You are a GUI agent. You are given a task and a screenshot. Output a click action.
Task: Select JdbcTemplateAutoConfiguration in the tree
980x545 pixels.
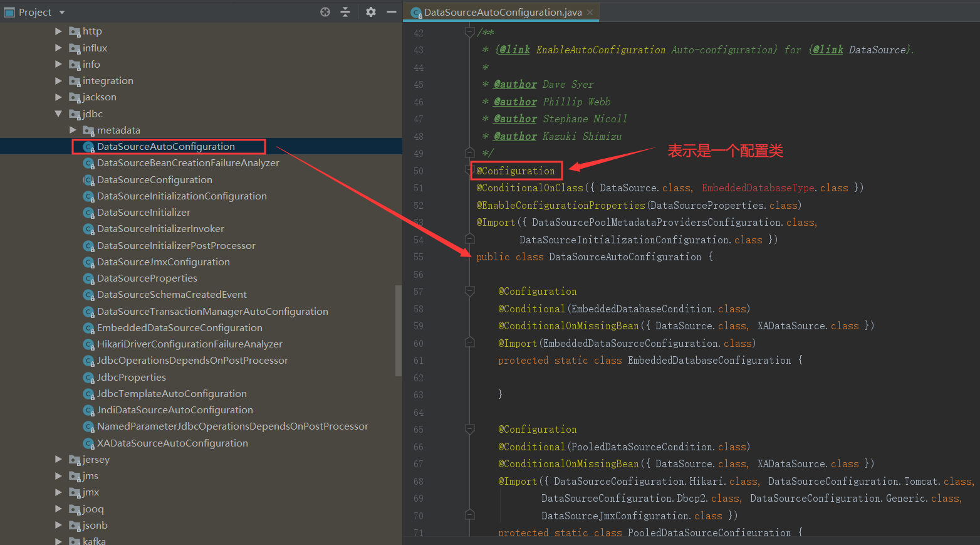click(x=172, y=393)
